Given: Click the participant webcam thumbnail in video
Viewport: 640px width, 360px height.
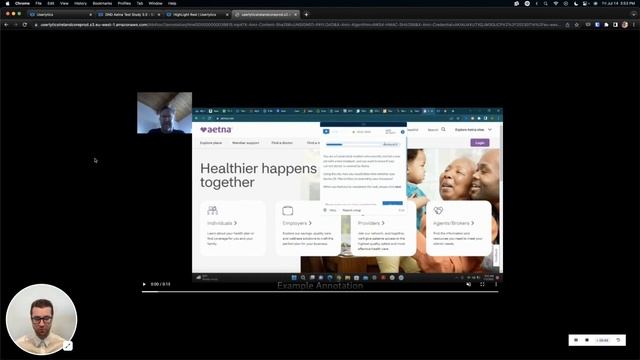Looking at the screenshot, I should (164, 113).
